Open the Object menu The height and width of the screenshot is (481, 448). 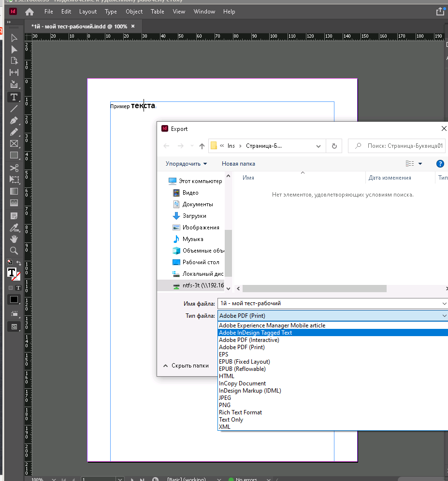click(134, 12)
